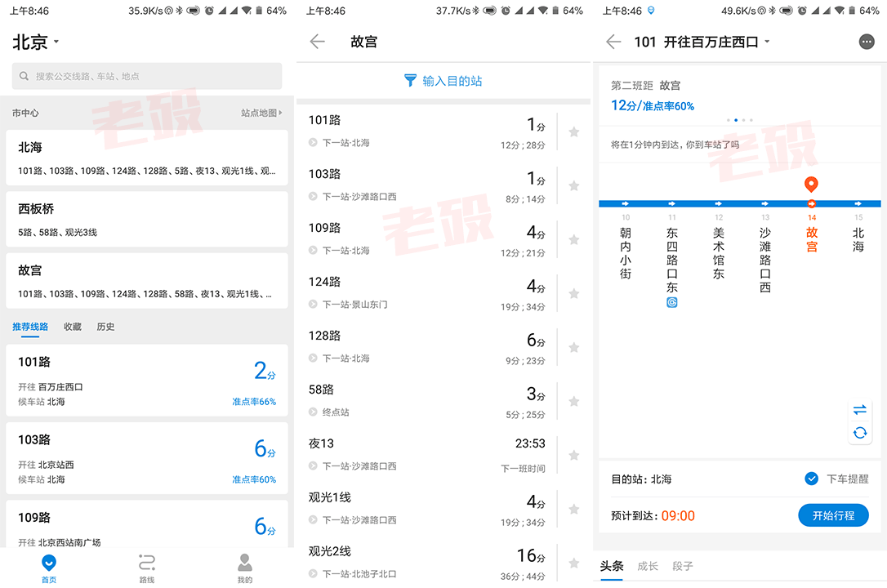Open the more options circle icon
This screenshot has height=588, width=887.
(866, 42)
